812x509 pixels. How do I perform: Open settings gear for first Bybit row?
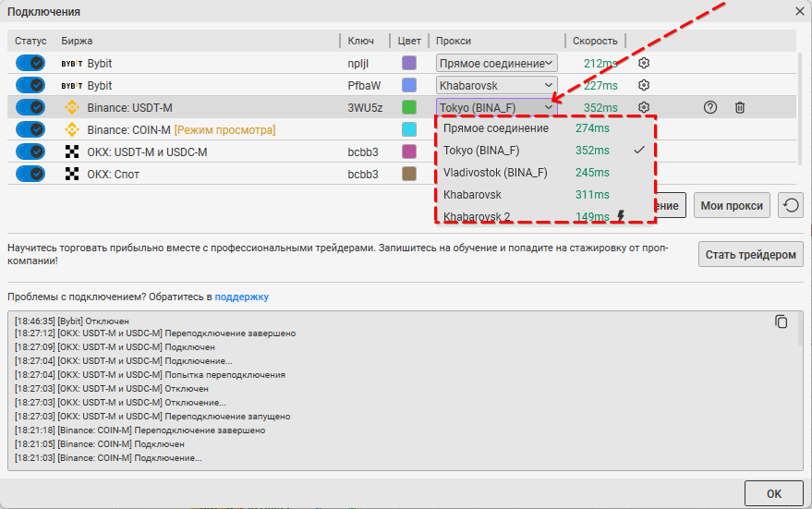click(644, 63)
